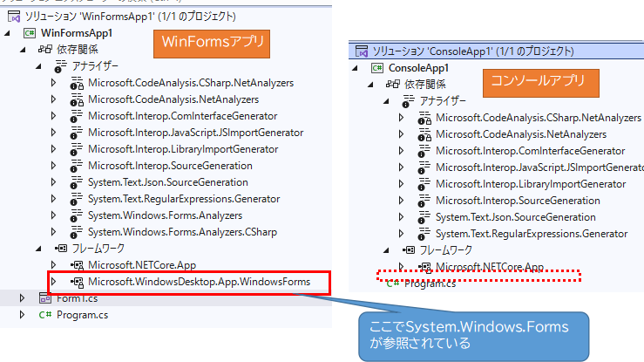Click ConsoleApp1's Microsoft.NETCore.App framework icon
Viewport: 644px width, 362px height.
point(424,268)
